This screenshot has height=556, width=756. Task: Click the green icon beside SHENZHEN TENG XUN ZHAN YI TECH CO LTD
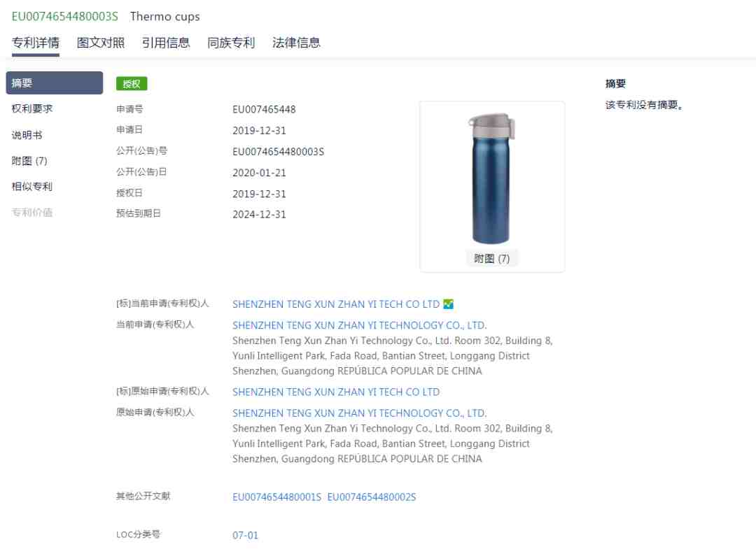[449, 304]
